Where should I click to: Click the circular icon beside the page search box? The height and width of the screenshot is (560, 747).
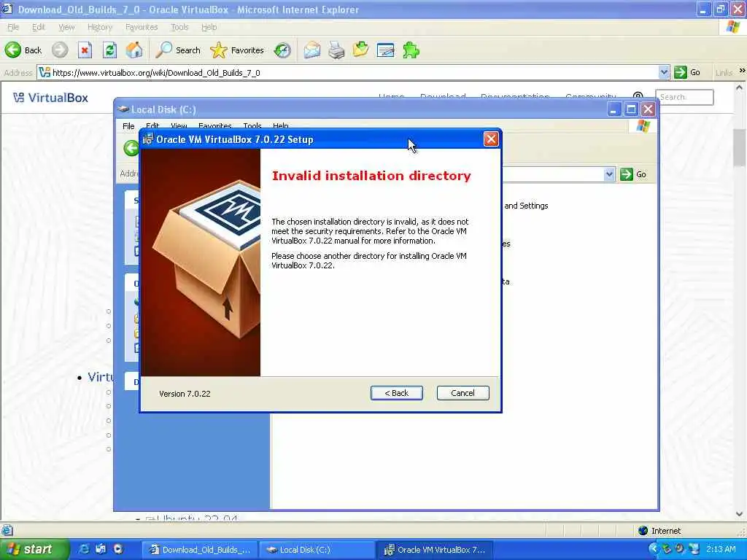[638, 97]
